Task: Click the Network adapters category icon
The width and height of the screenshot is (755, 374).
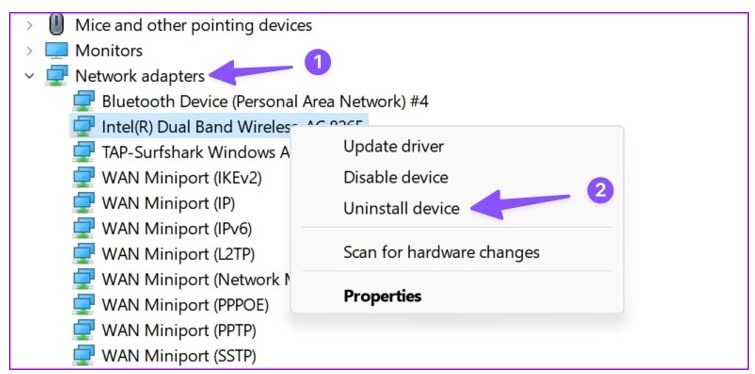Action: click(56, 76)
